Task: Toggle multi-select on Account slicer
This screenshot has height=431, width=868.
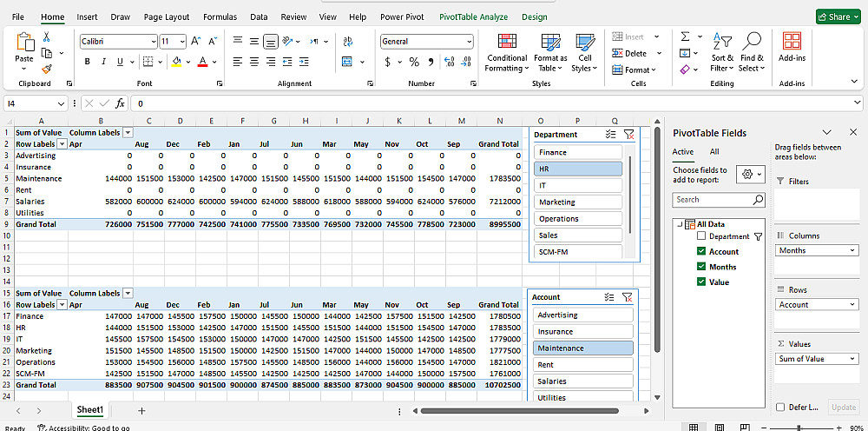Action: 609,297
